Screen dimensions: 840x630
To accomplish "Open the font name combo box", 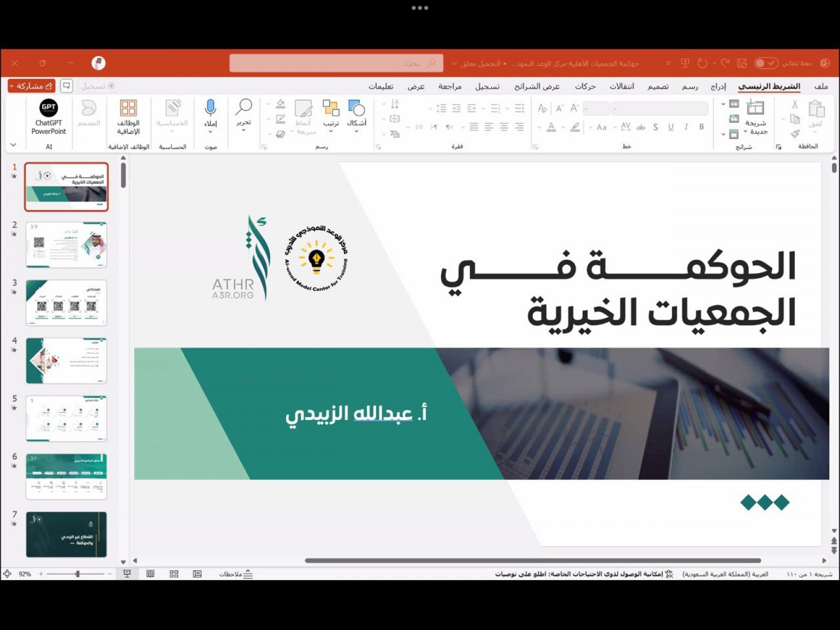I will coord(660,109).
